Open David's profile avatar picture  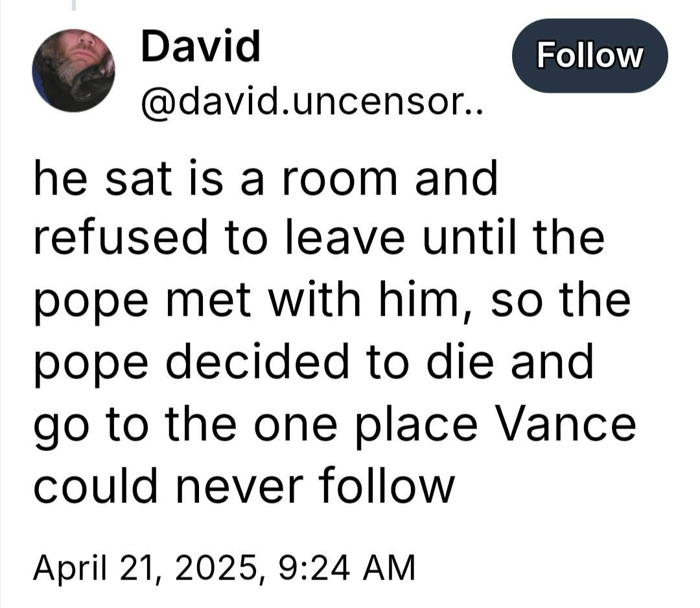click(x=74, y=71)
